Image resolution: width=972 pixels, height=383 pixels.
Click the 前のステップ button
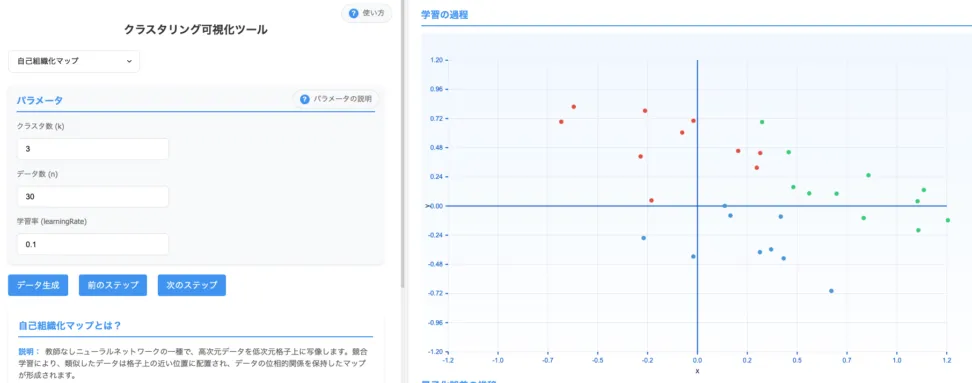coord(113,285)
